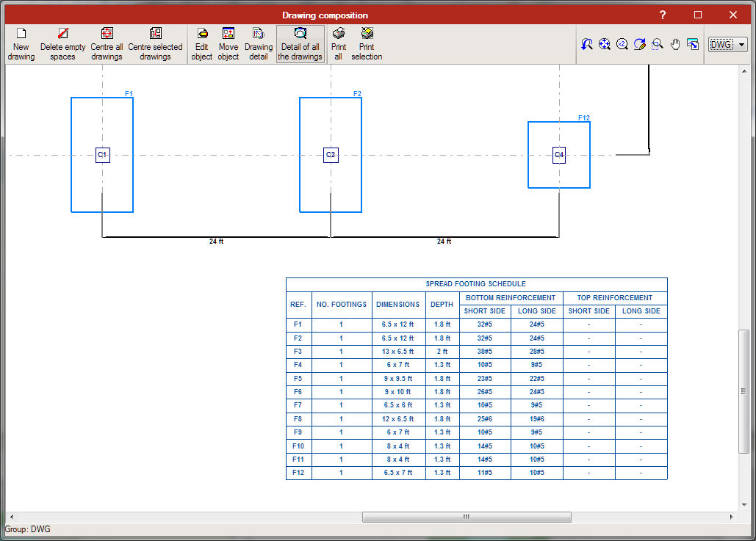Click column marker C2

331,155
